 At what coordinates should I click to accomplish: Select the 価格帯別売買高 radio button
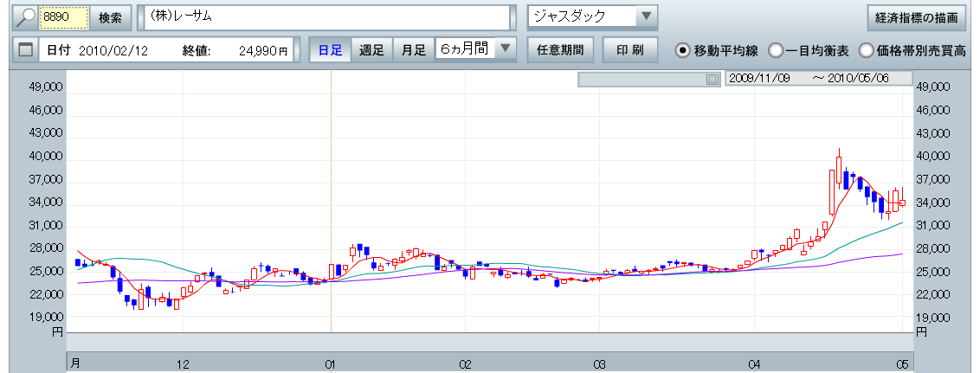point(866,50)
